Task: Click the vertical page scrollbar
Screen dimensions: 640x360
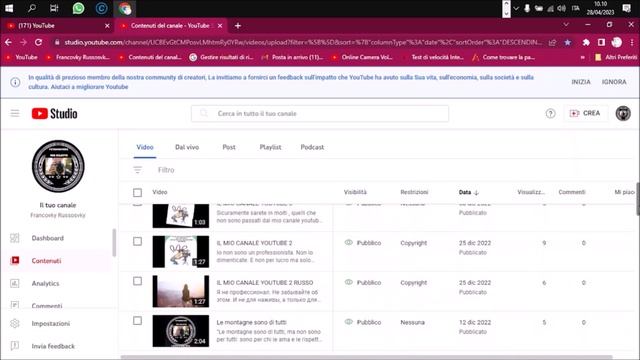Action: 638,199
